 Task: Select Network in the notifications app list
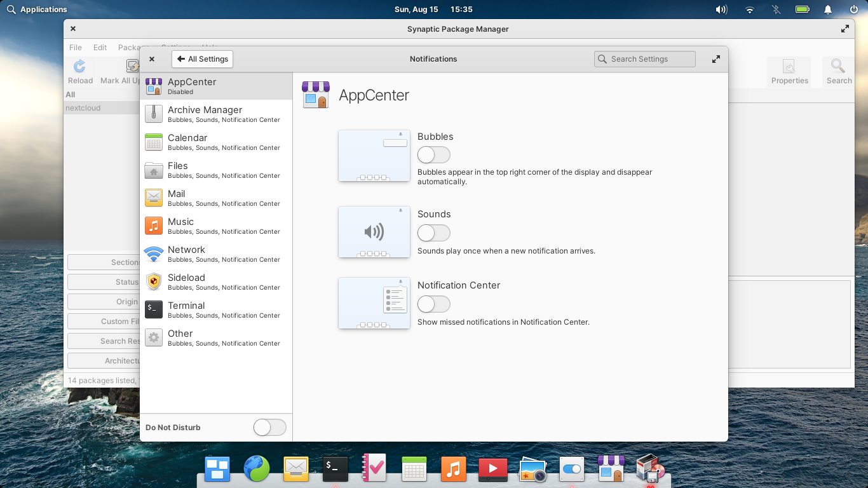click(216, 254)
